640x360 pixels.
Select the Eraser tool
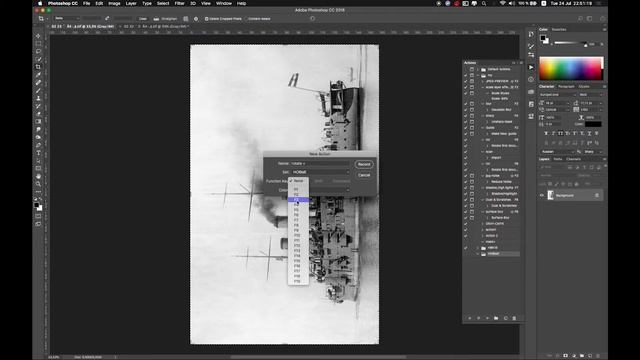38,113
